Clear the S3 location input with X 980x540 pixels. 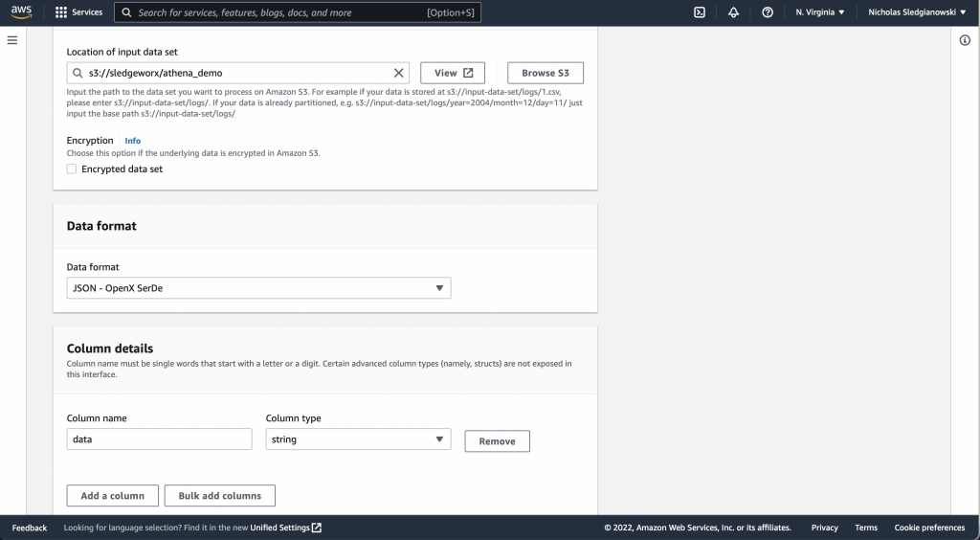click(x=399, y=73)
